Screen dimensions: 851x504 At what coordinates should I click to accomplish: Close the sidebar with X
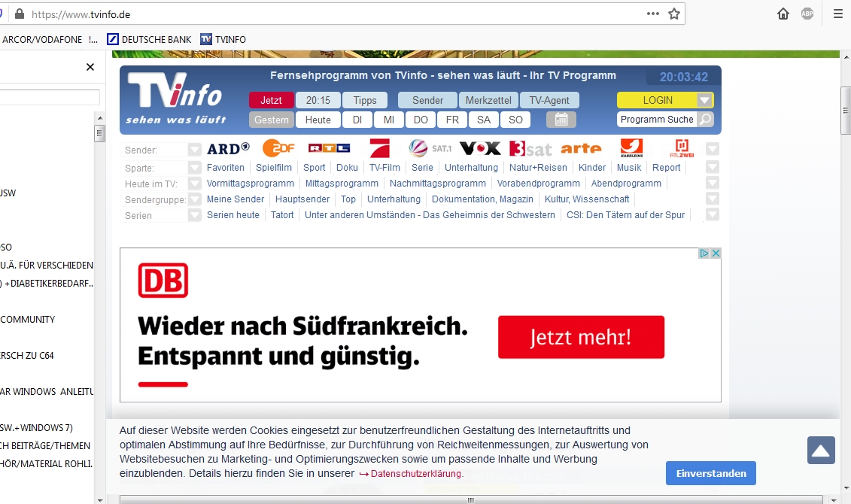click(90, 67)
